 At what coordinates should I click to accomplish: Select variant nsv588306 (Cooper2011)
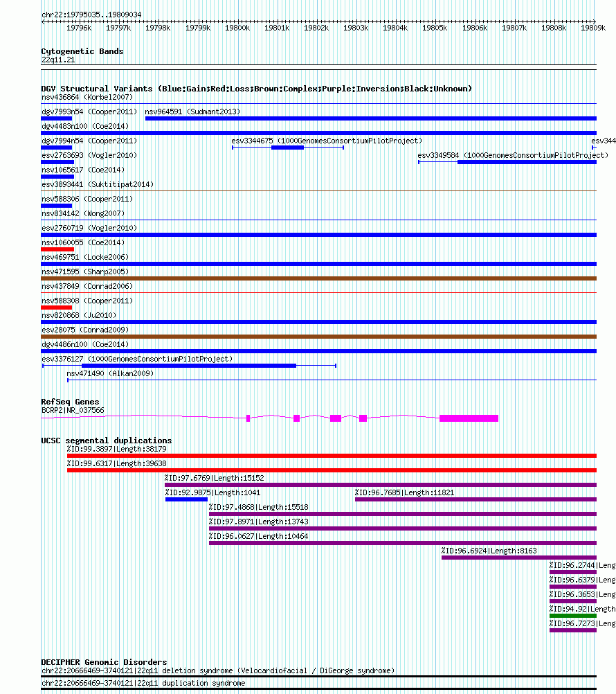pos(87,199)
